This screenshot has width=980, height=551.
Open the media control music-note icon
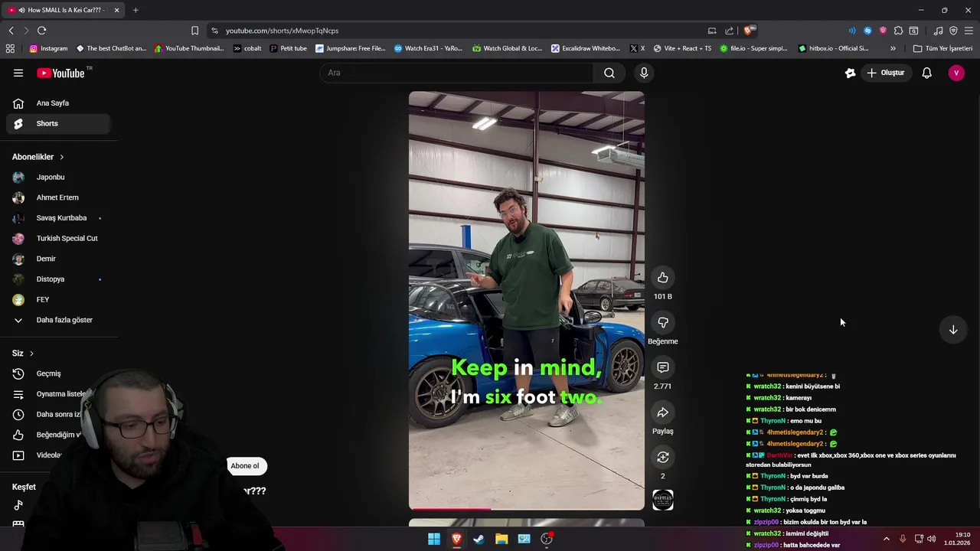[x=938, y=31]
